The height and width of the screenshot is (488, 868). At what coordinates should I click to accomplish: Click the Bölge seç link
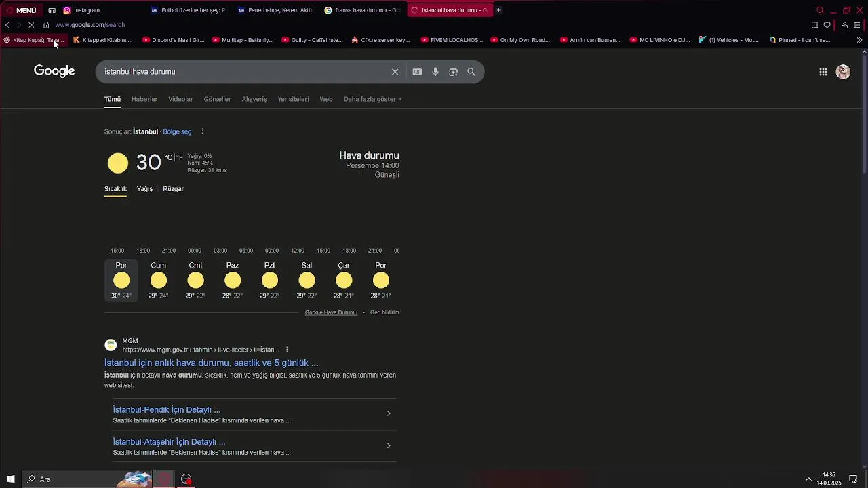click(177, 131)
